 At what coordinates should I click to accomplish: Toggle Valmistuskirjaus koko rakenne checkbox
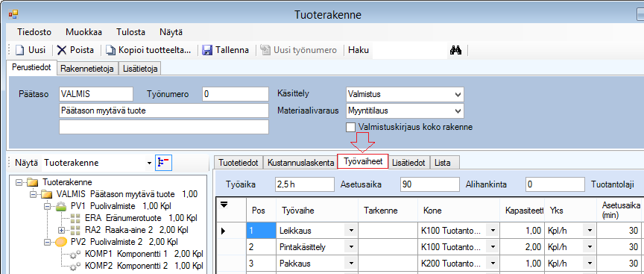[x=350, y=127]
